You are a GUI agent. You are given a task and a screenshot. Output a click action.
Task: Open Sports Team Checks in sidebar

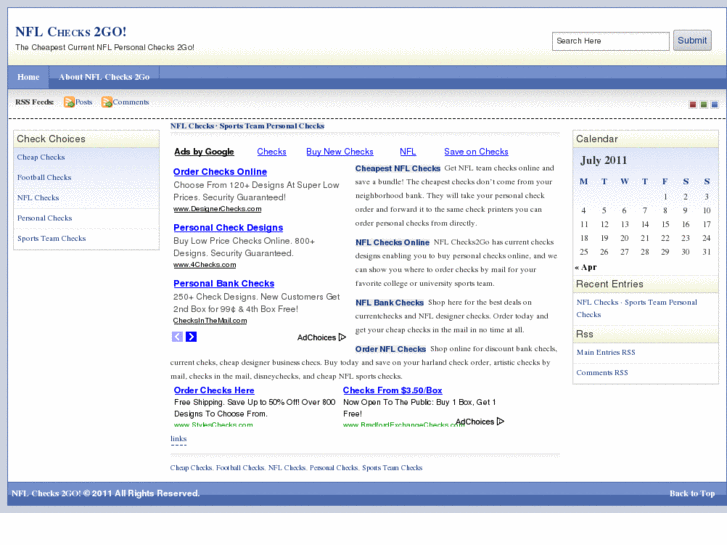(51, 238)
